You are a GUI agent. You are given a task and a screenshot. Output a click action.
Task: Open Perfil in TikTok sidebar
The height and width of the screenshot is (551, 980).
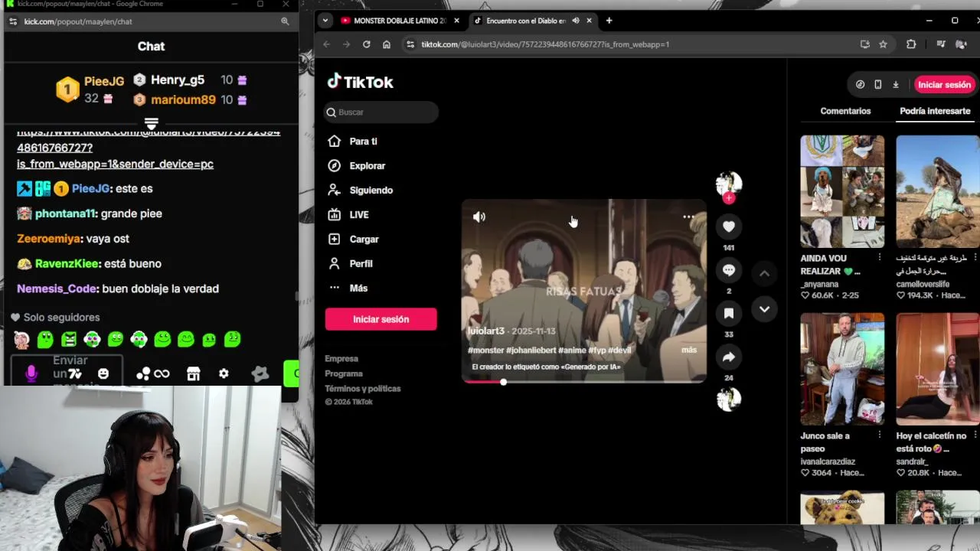pos(361,263)
